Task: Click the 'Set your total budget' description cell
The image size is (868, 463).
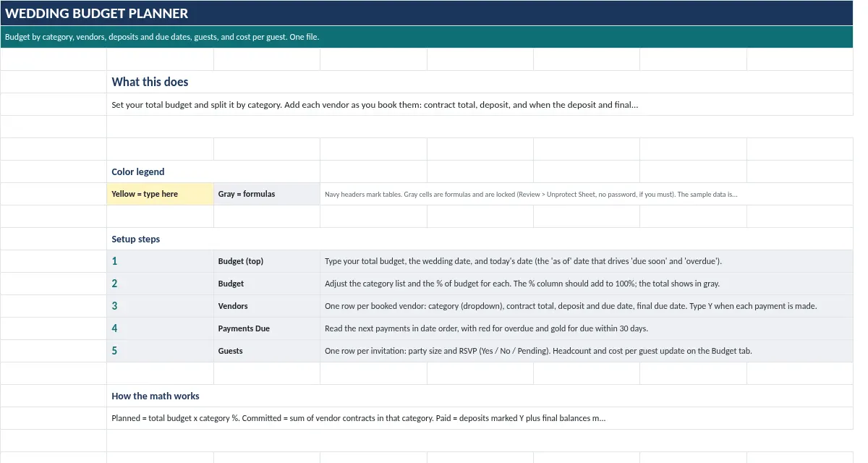Action: click(480, 104)
